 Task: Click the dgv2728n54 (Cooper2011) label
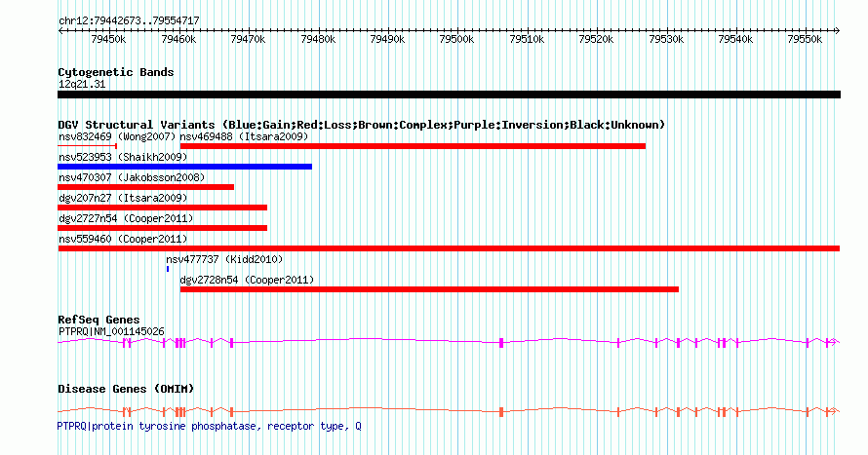click(247, 280)
